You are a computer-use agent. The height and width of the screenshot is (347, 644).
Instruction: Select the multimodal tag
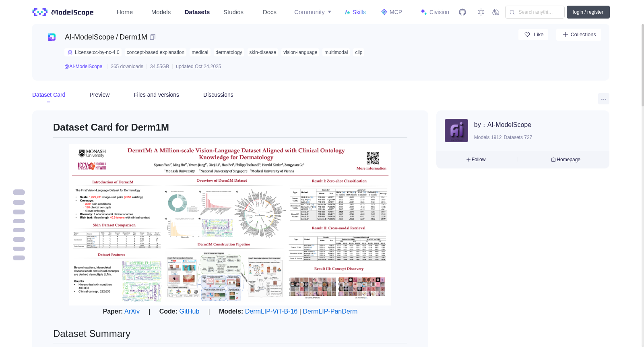pyautogui.click(x=336, y=52)
